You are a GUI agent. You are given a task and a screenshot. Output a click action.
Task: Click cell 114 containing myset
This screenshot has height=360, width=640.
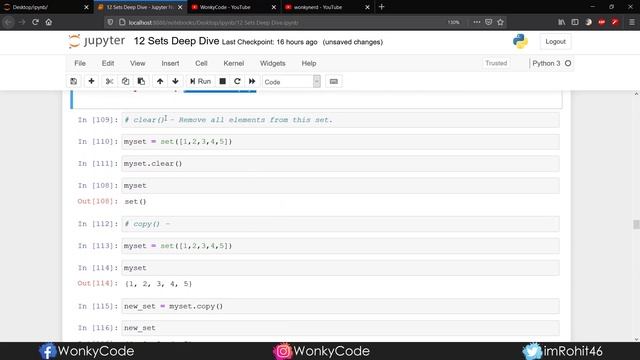[340, 268]
